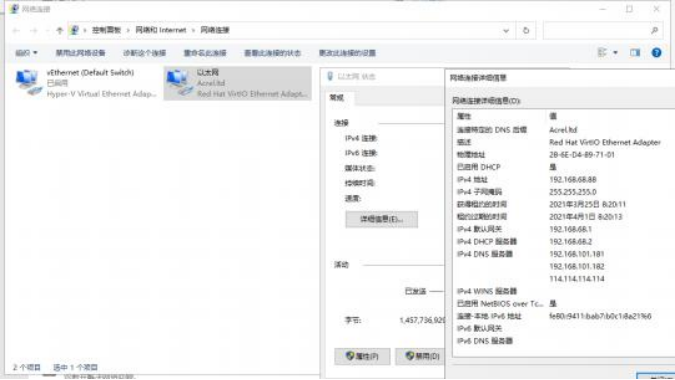This screenshot has height=380, width=675.
Task: Click the address bar location icon
Action: coord(74,30)
